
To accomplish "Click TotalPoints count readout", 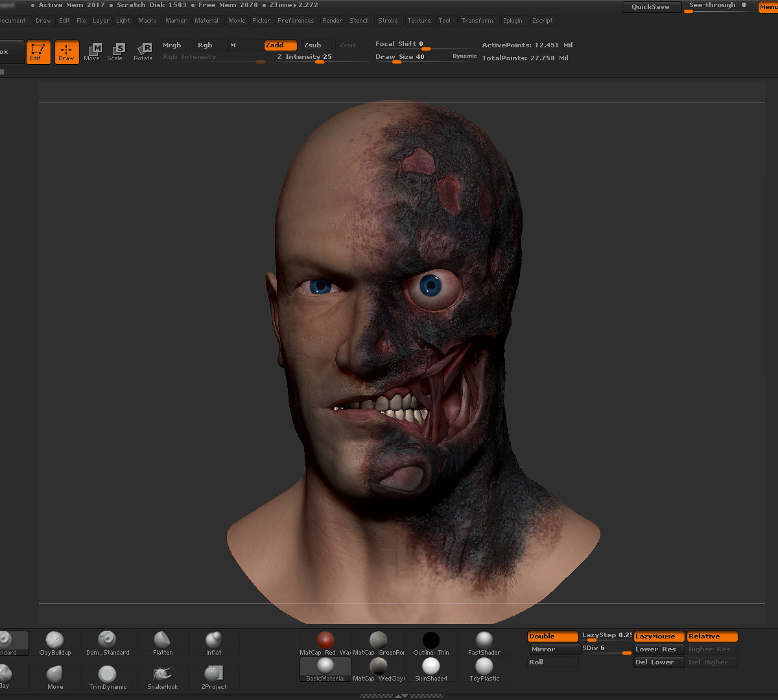I will tap(525, 58).
